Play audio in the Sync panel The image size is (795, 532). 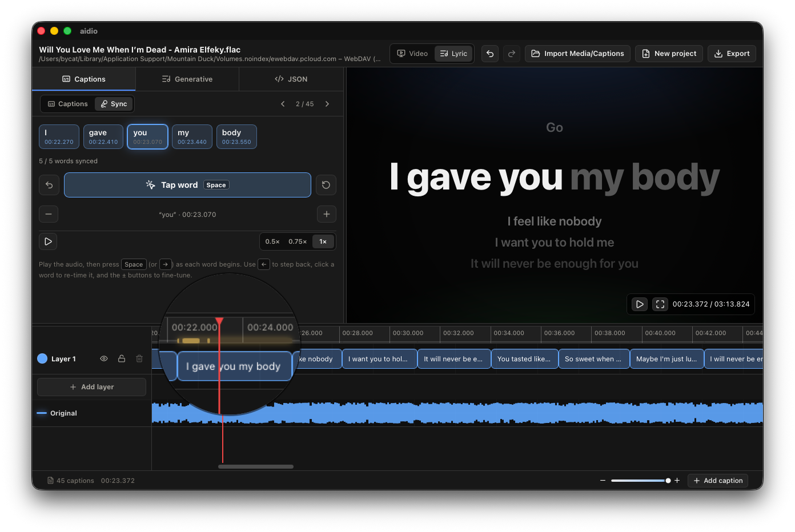click(48, 241)
